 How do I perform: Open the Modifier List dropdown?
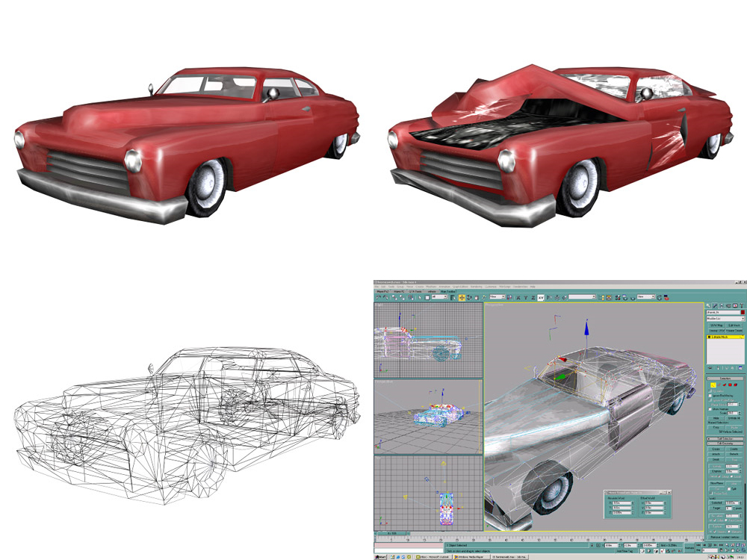point(725,319)
